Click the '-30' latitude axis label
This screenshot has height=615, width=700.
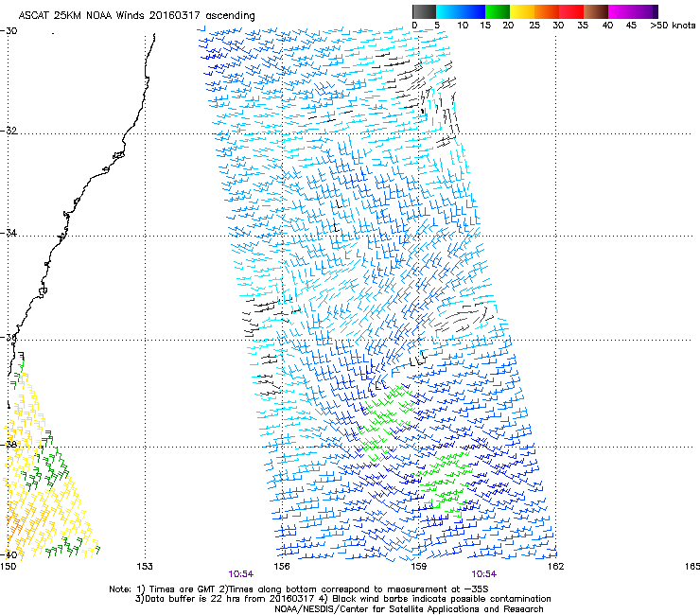(9, 31)
